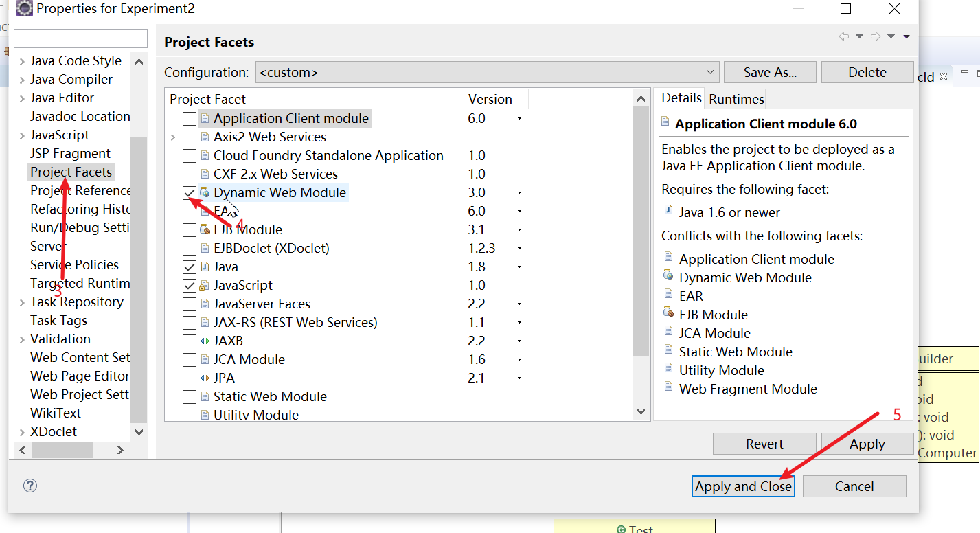980x533 pixels.
Task: Click the Details panel header document icon
Action: (x=665, y=122)
